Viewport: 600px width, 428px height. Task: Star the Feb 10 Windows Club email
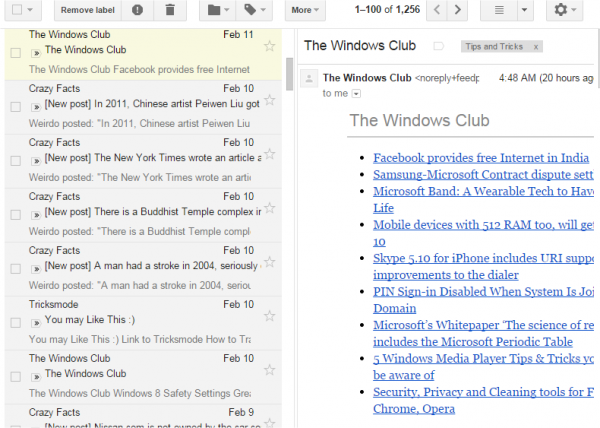click(x=269, y=370)
